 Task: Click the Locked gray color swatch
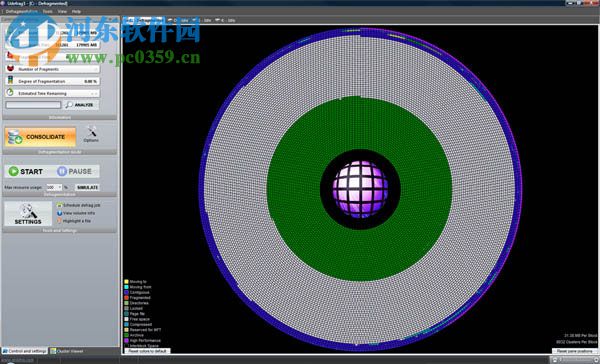[126, 309]
